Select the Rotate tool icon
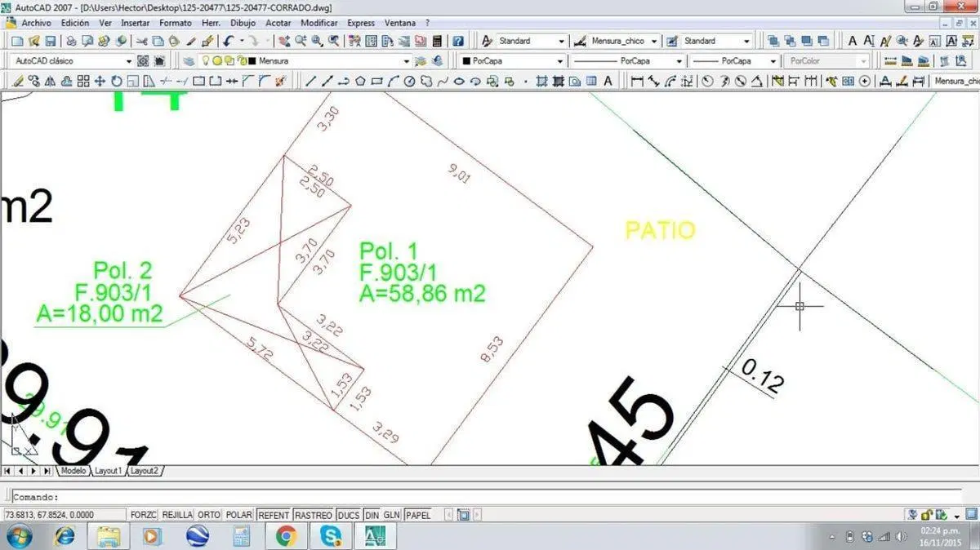This screenshot has width=980, height=550. click(x=116, y=81)
